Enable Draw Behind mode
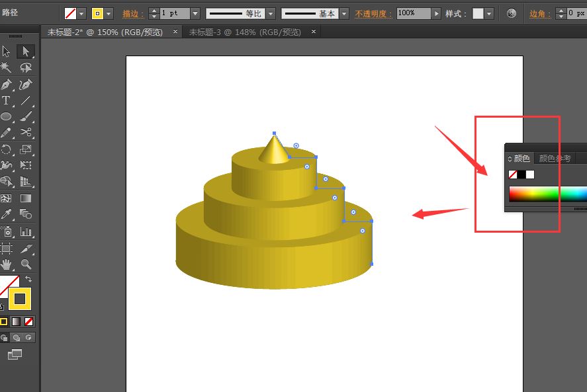The width and height of the screenshot is (587, 392). coord(16,337)
